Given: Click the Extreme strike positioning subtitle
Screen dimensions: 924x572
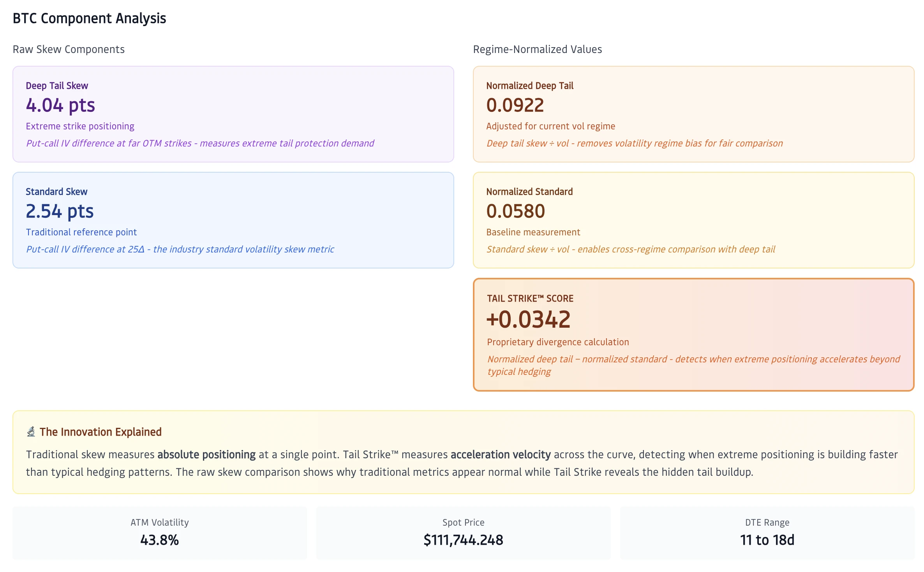Looking at the screenshot, I should (80, 126).
